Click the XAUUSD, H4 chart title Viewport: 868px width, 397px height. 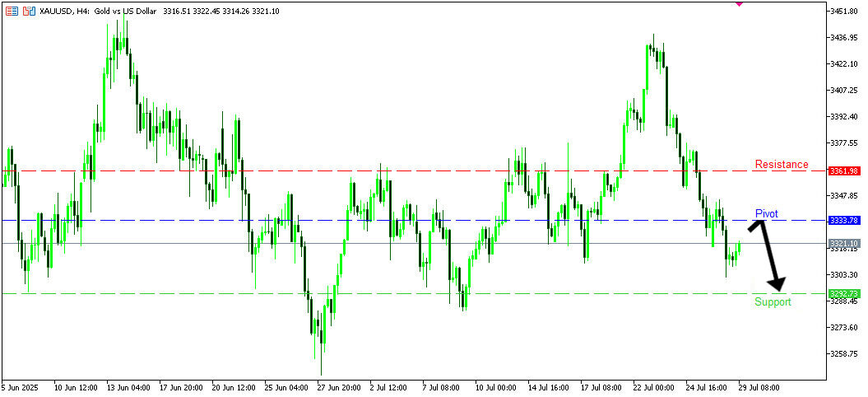64,12
